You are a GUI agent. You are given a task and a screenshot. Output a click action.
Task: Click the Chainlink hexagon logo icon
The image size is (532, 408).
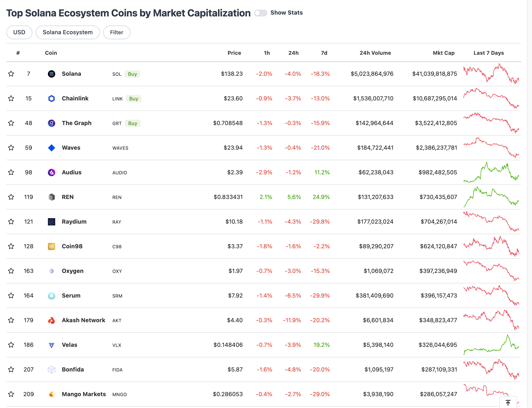point(52,98)
